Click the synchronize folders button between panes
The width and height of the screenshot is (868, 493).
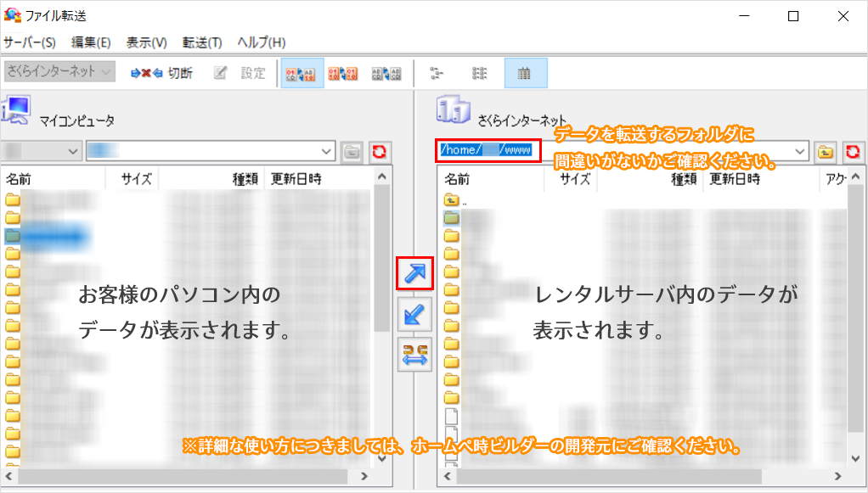pos(415,355)
